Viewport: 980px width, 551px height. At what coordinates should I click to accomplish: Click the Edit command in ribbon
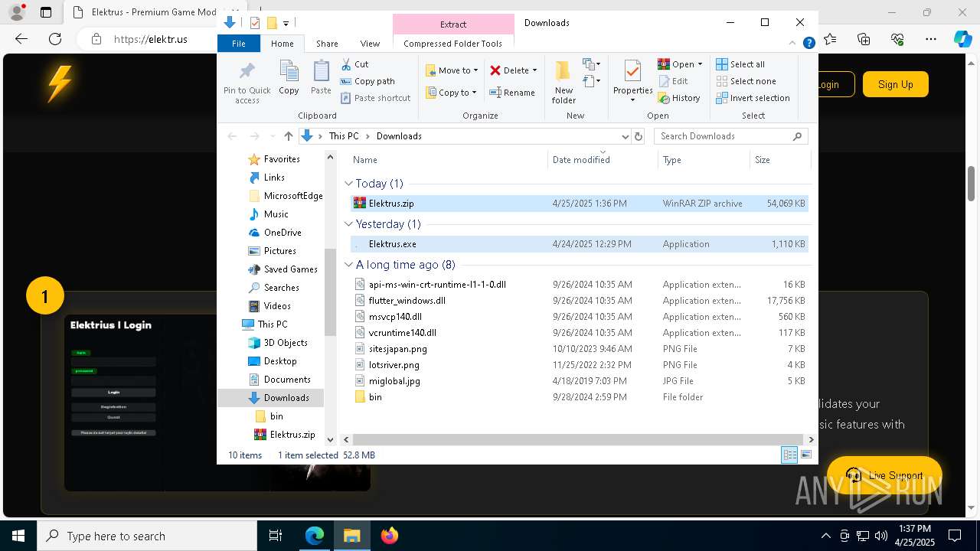tap(673, 81)
